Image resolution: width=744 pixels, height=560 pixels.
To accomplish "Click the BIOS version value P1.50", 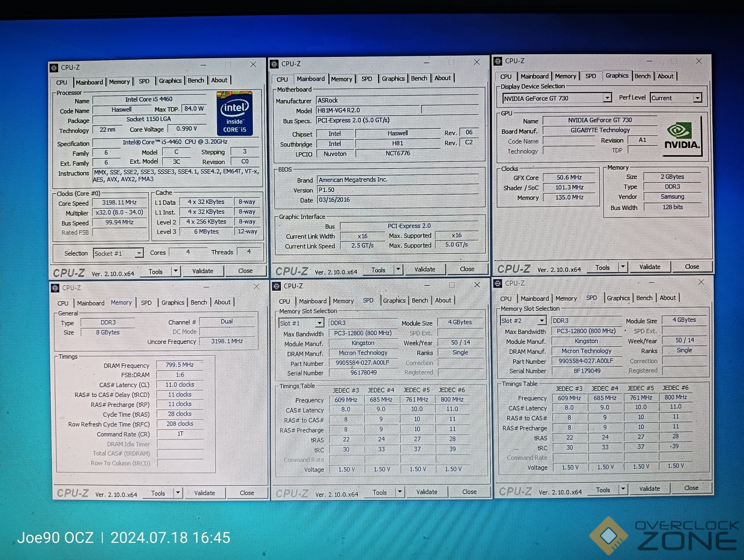I will pos(398,190).
